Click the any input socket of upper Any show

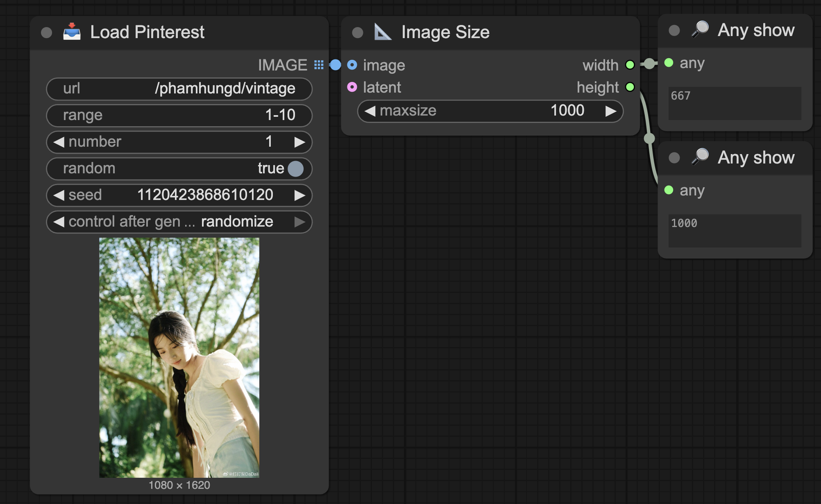click(x=669, y=63)
